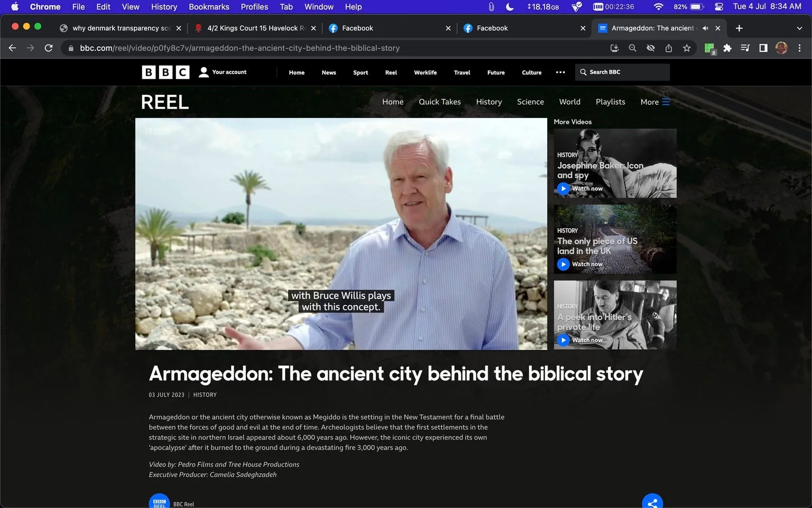Screen dimensions: 812x508
Task: Click the address bar URL
Action: [239, 48]
